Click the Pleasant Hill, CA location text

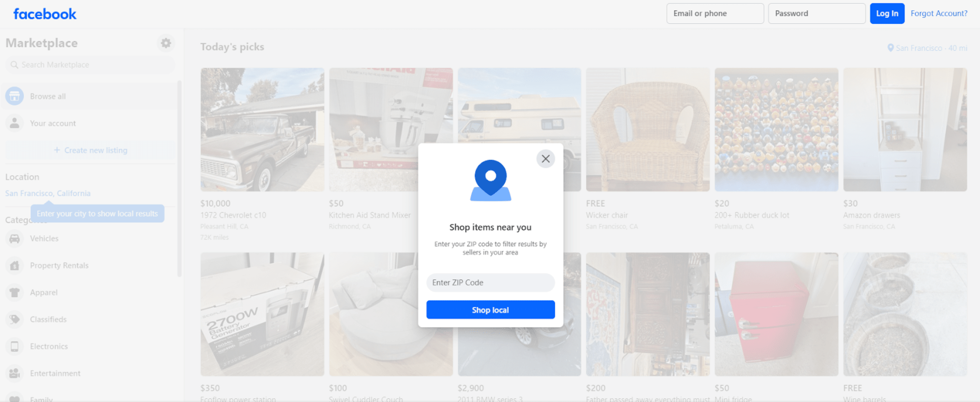tap(224, 227)
